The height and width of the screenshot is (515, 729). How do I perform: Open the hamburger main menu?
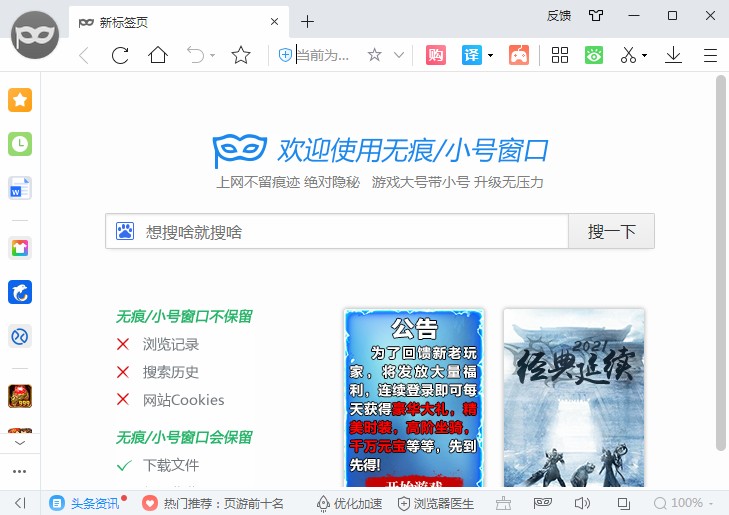pos(710,56)
